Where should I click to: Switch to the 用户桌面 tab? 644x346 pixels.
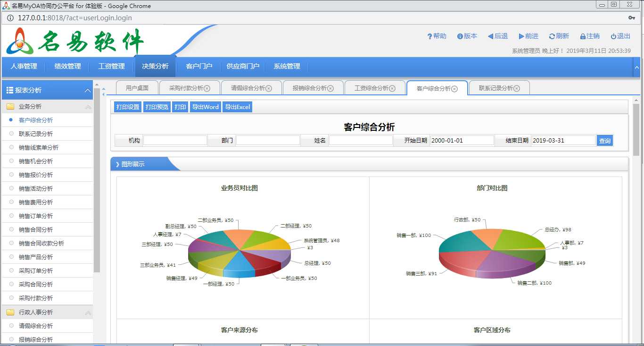coord(137,88)
